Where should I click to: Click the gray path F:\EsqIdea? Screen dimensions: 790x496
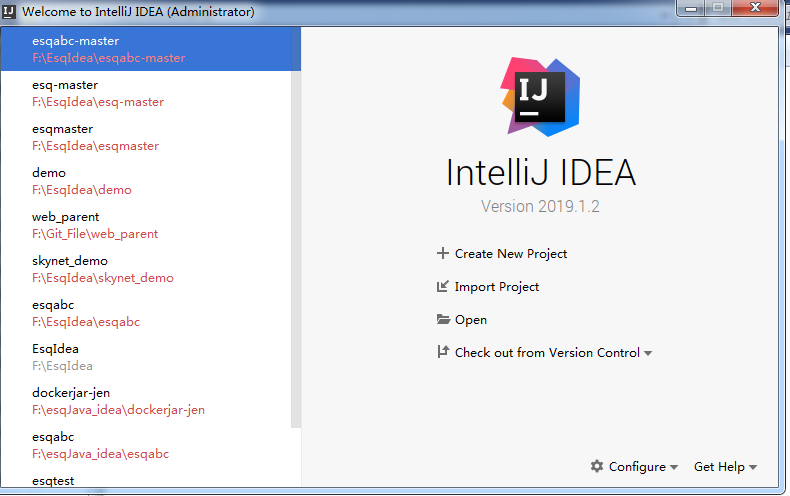[x=62, y=365]
